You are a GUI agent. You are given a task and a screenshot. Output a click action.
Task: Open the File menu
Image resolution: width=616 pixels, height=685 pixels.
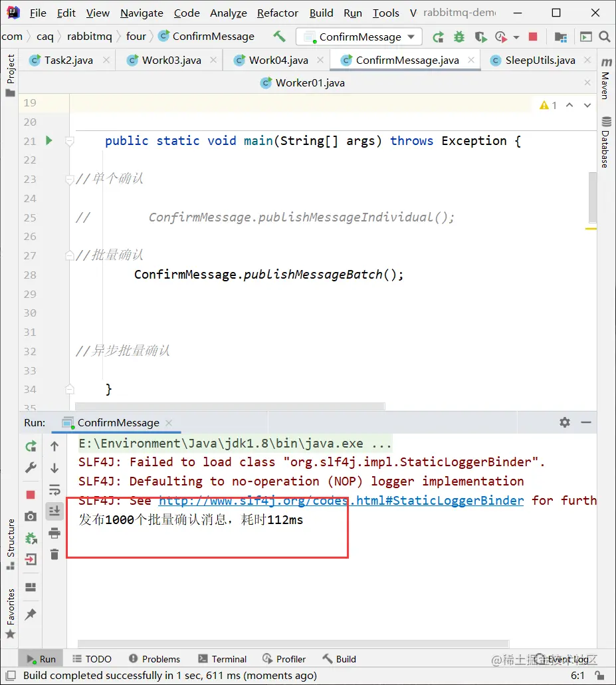(x=38, y=13)
